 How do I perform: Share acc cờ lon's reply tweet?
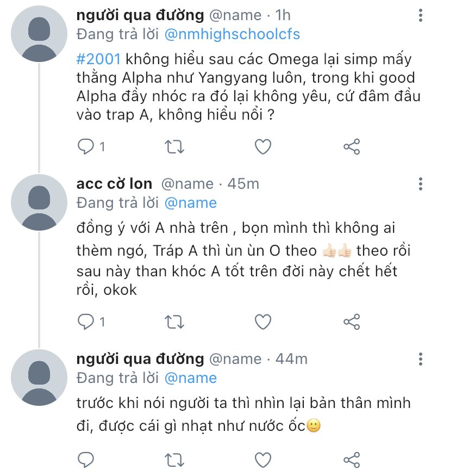tap(352, 322)
